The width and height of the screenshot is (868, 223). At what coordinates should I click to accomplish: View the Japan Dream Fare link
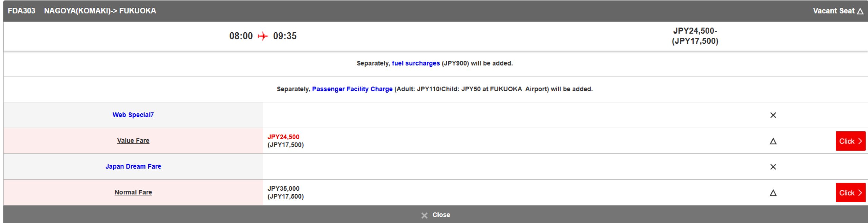click(133, 166)
